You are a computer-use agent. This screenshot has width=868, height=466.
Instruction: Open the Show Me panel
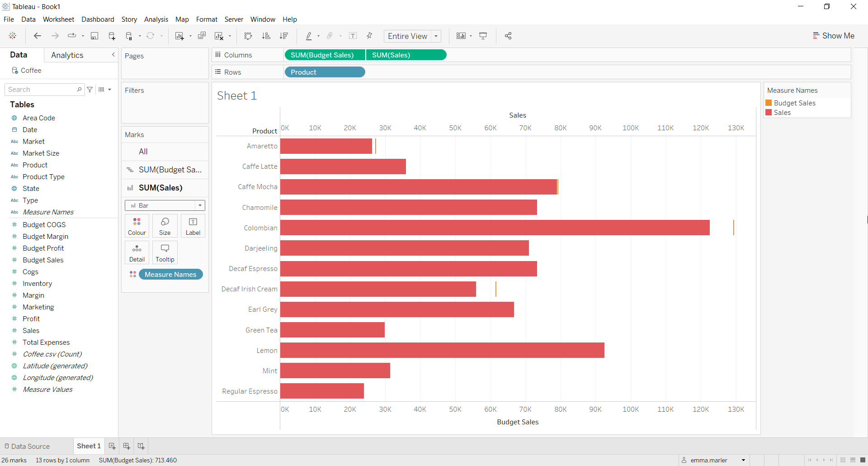click(834, 35)
